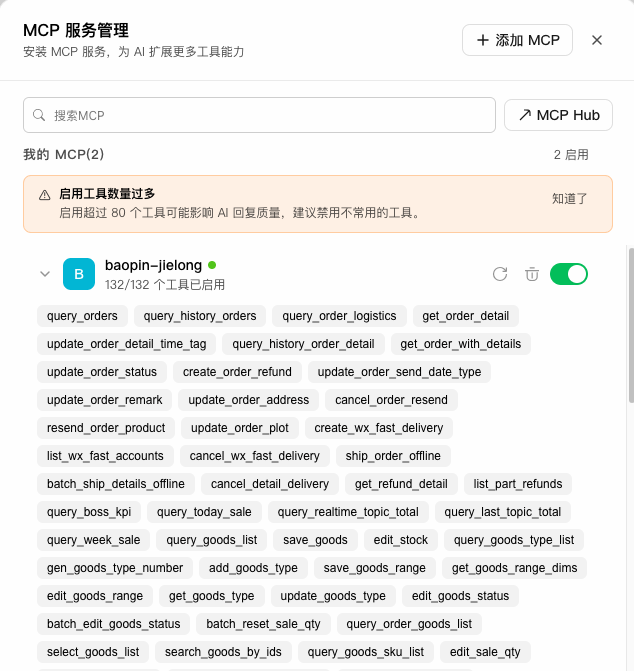Select the query_orders tool tag
Viewport: 634px width, 671px height.
coord(82,316)
